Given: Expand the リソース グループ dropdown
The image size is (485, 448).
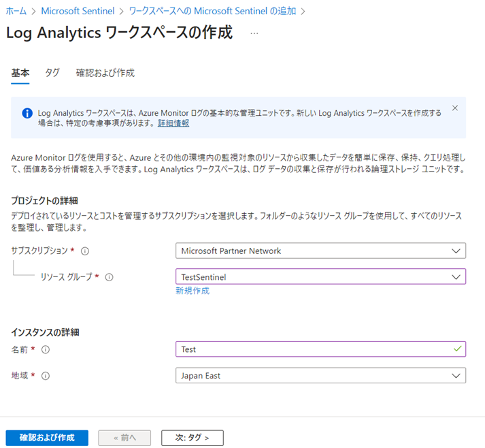Looking at the screenshot, I should (x=320, y=276).
